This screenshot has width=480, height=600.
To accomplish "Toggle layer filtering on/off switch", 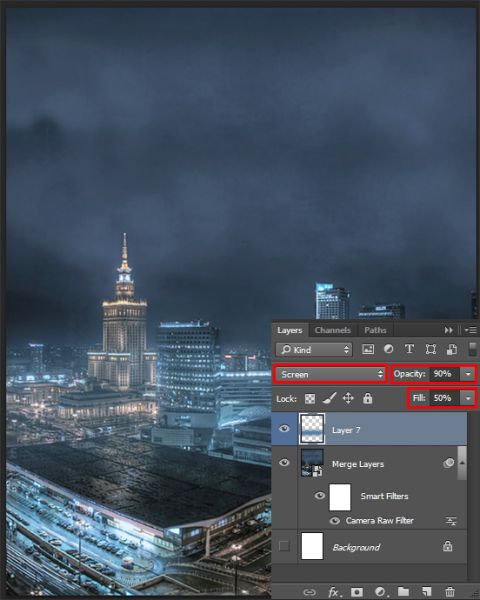I will coord(473,349).
